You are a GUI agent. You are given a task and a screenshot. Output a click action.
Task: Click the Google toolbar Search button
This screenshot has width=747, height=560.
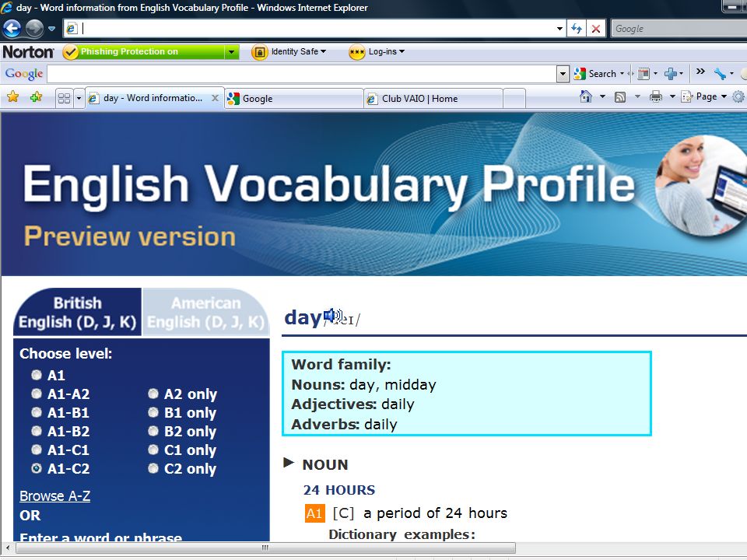(x=598, y=74)
